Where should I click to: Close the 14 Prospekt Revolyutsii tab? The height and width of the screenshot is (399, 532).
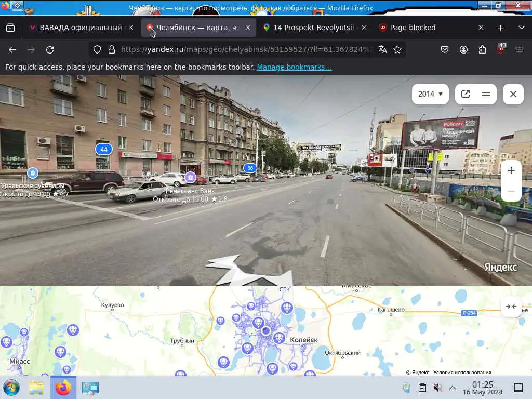coord(364,28)
